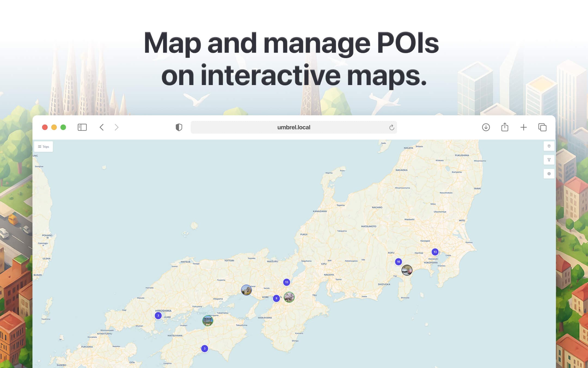
Task: Toggle the browser sidebar visibility
Action: point(82,127)
